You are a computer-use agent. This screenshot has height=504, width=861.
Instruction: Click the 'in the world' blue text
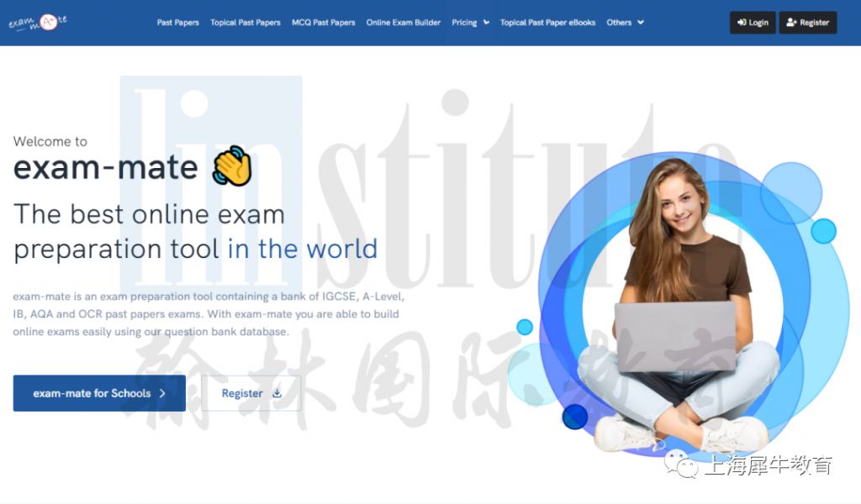(303, 249)
